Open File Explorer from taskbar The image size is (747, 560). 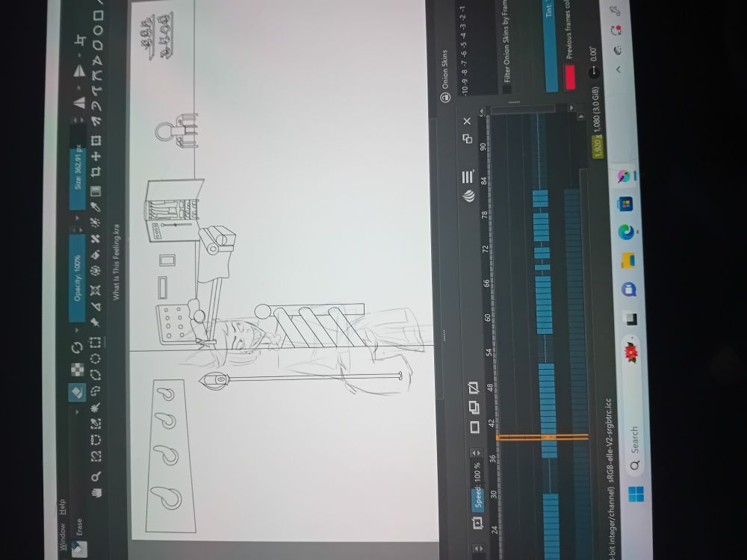(x=629, y=261)
